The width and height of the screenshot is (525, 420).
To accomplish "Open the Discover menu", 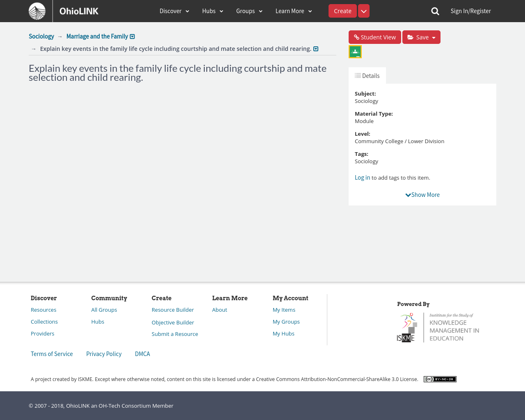I will [x=174, y=11].
